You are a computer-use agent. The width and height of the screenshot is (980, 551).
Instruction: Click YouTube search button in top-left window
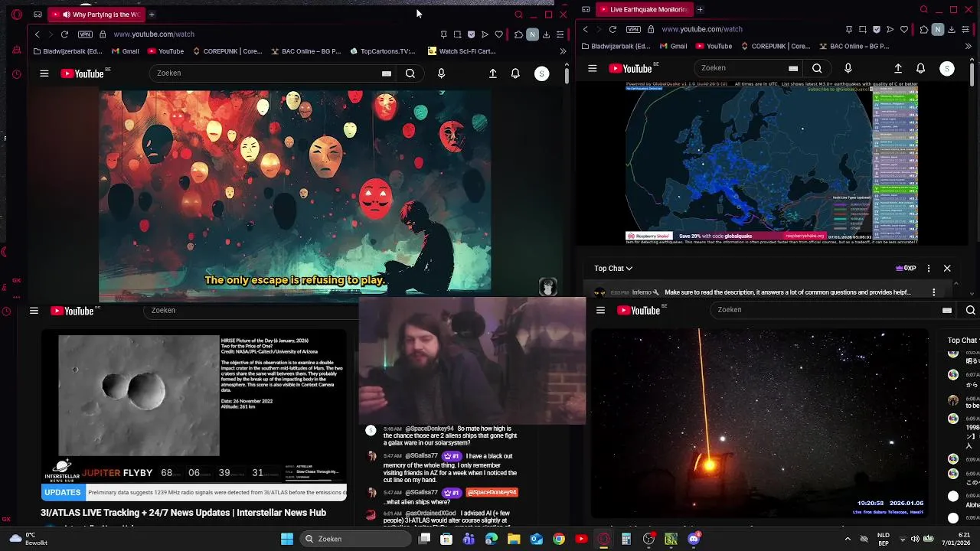410,73
